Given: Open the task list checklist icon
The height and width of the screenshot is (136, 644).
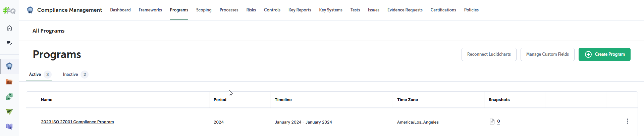Looking at the screenshot, I should [x=9, y=43].
